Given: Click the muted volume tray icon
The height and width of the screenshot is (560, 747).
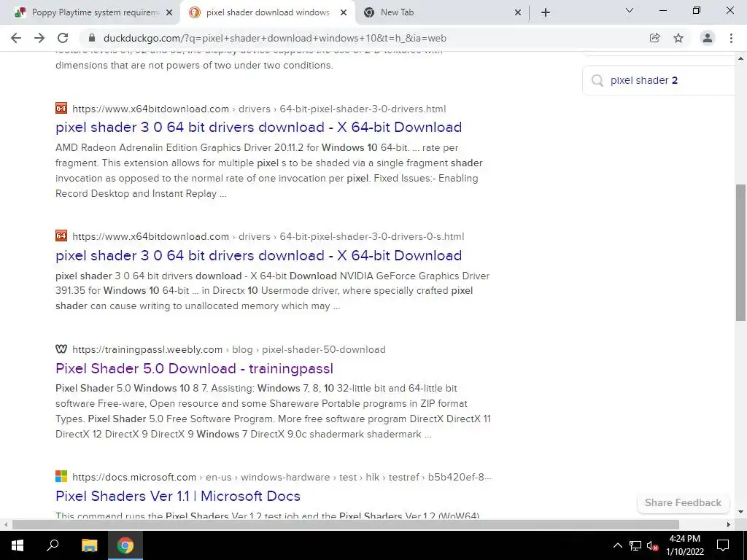Looking at the screenshot, I should click(653, 545).
